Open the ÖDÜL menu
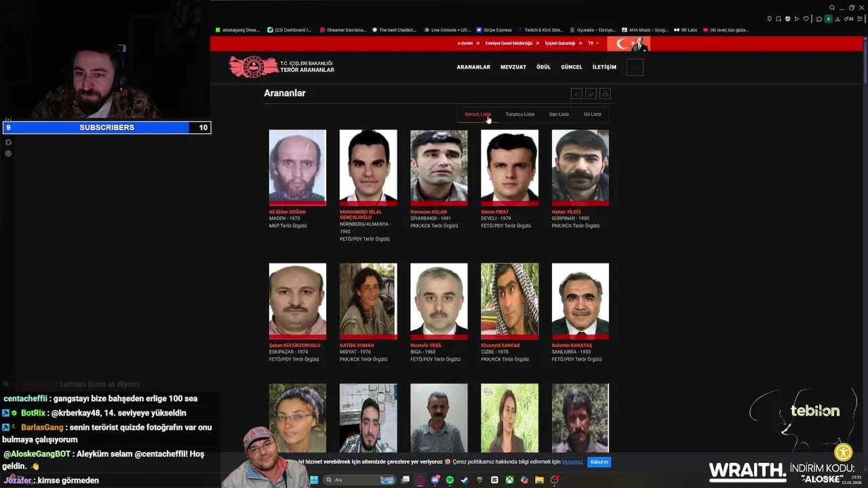868x488 pixels. tap(543, 67)
